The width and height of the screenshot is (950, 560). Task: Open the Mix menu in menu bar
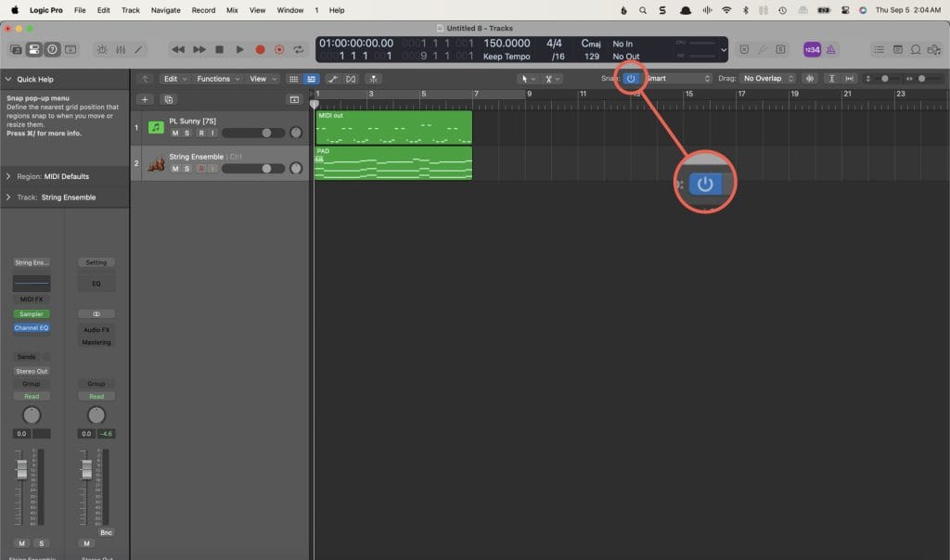point(231,10)
